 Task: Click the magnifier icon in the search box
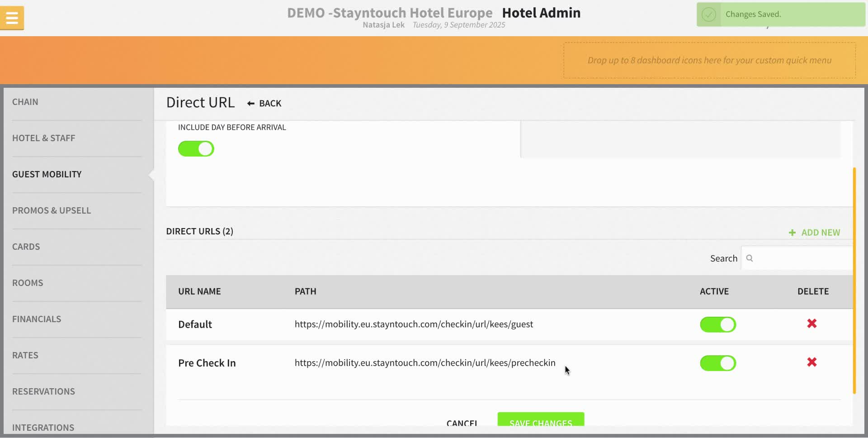[x=750, y=258]
